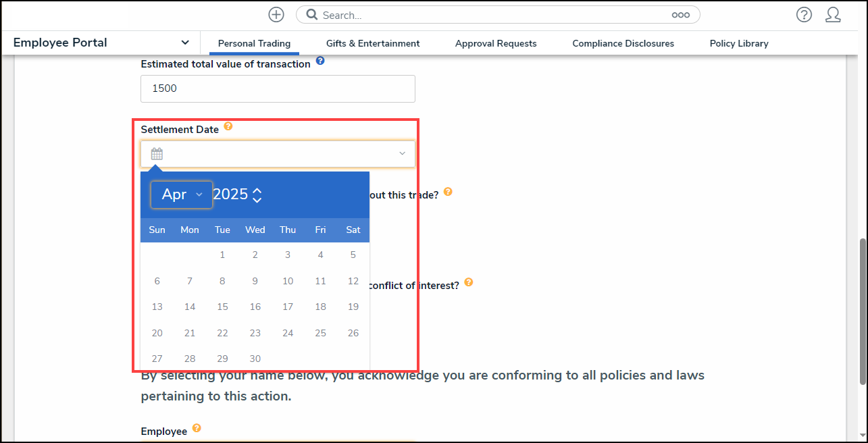Select April 15 in the calendar
868x443 pixels.
222,307
